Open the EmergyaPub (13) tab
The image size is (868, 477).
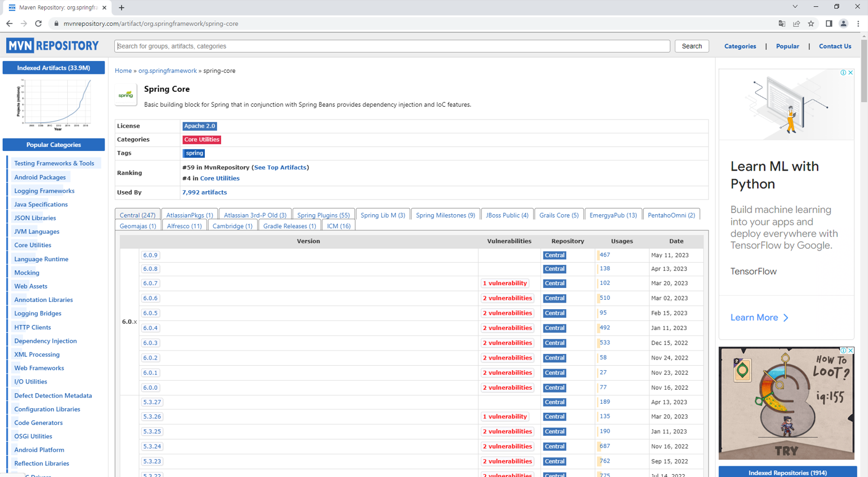[x=613, y=215]
